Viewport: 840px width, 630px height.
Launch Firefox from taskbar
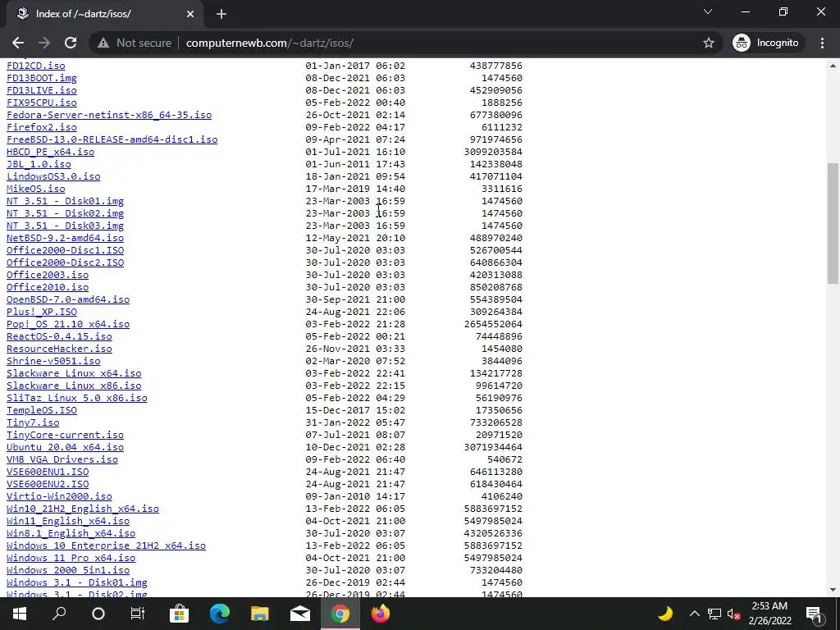click(x=381, y=614)
